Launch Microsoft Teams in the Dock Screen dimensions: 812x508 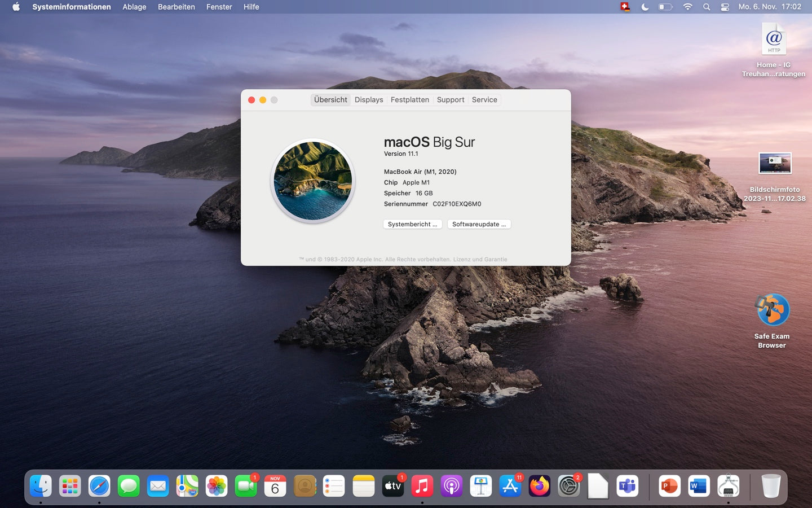[x=627, y=486]
